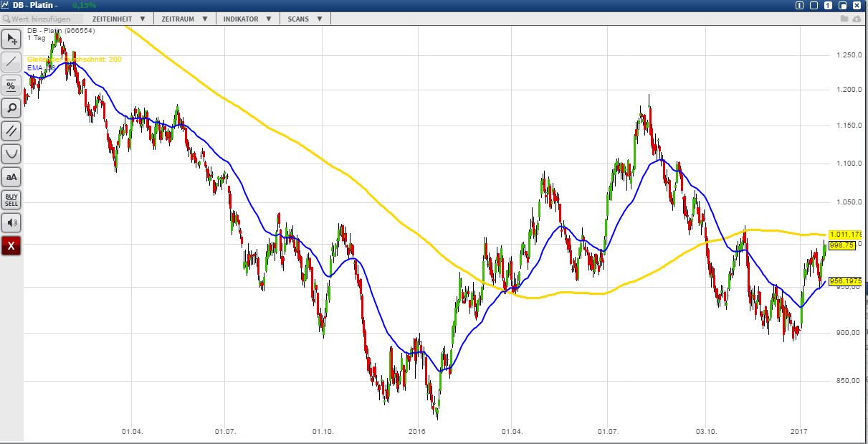Choose the parallel channel drawing tool
The height and width of the screenshot is (444, 868).
[x=11, y=130]
